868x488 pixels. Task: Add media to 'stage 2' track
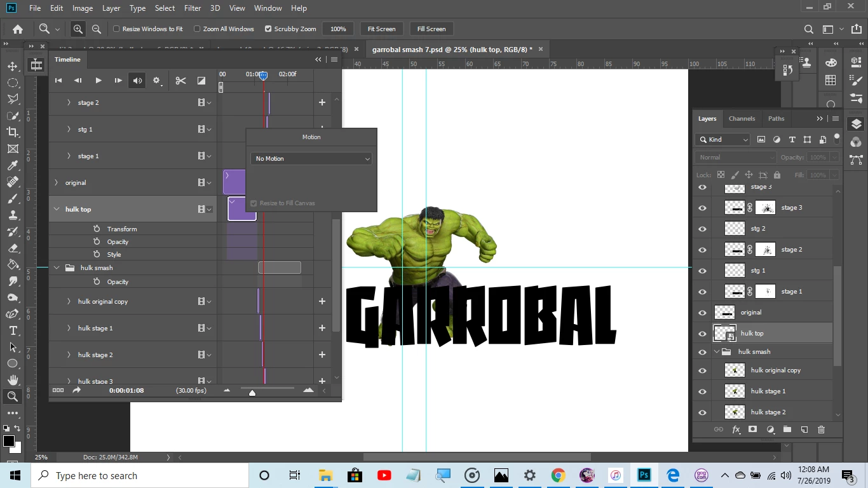point(322,102)
